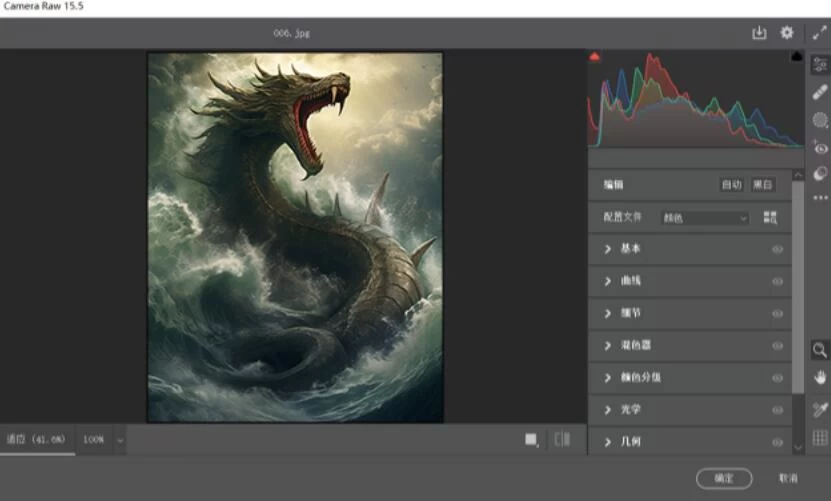Toggle the grid overlay icon

point(820,437)
